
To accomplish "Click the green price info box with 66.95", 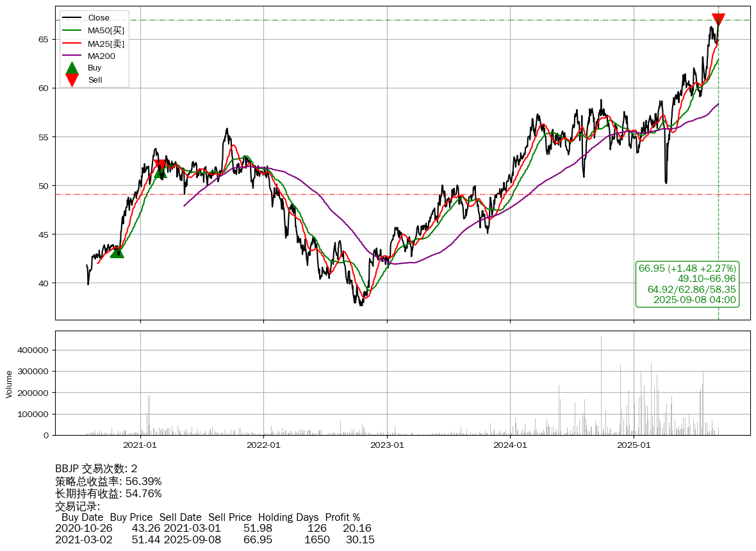I will (687, 284).
